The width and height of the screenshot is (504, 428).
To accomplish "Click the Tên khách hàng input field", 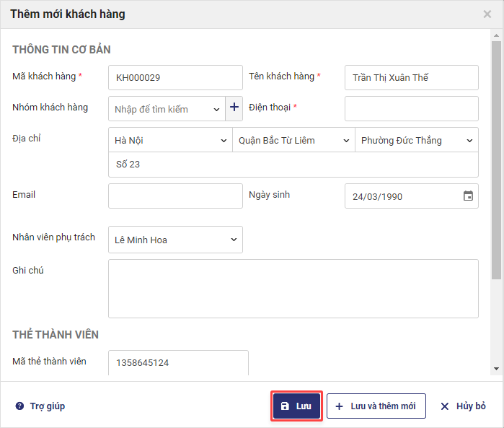I will tap(411, 77).
